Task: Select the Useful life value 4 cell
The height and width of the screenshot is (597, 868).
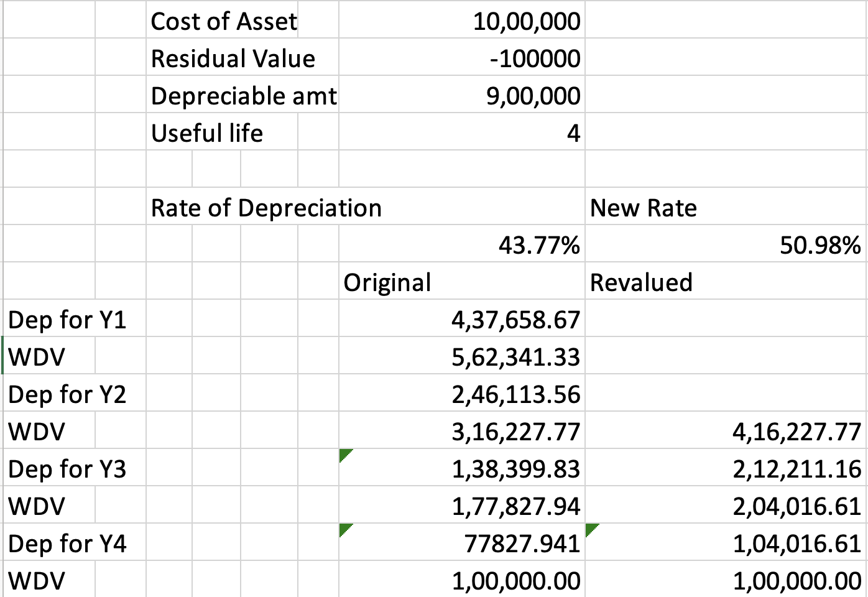Action: tap(572, 133)
